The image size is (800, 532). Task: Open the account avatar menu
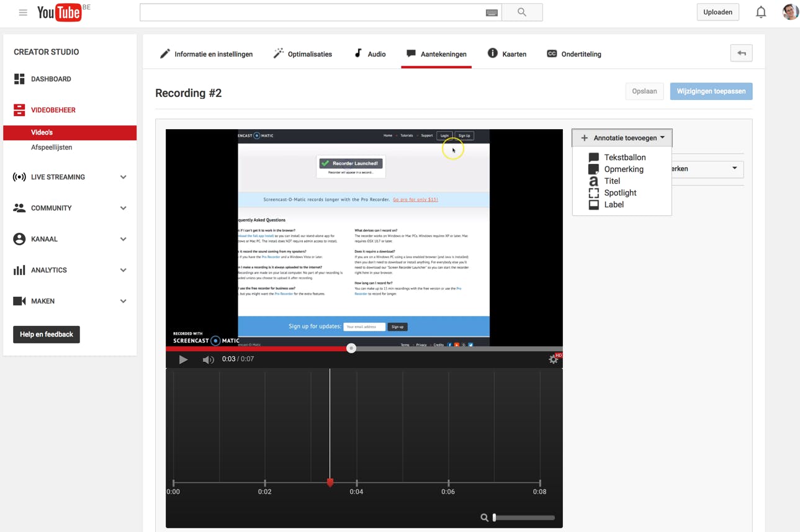[x=790, y=12]
